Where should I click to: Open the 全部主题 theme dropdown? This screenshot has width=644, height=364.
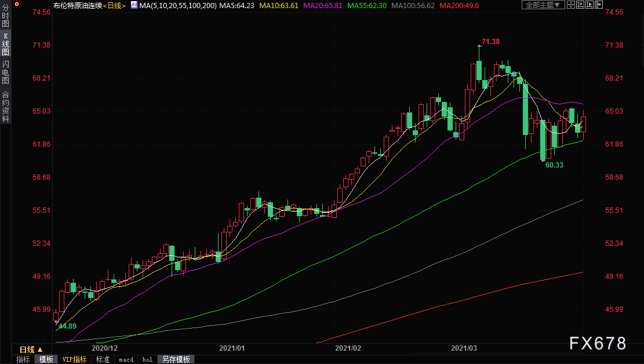[543, 5]
